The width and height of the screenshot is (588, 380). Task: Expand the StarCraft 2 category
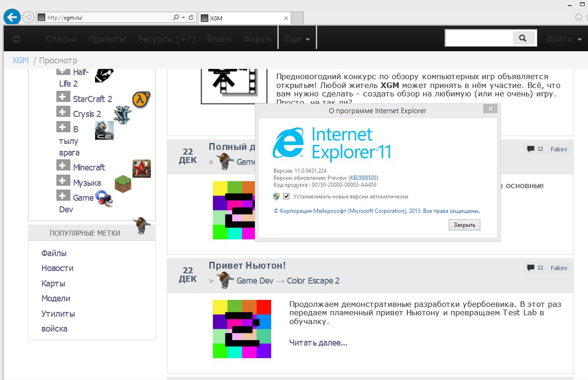click(x=63, y=96)
